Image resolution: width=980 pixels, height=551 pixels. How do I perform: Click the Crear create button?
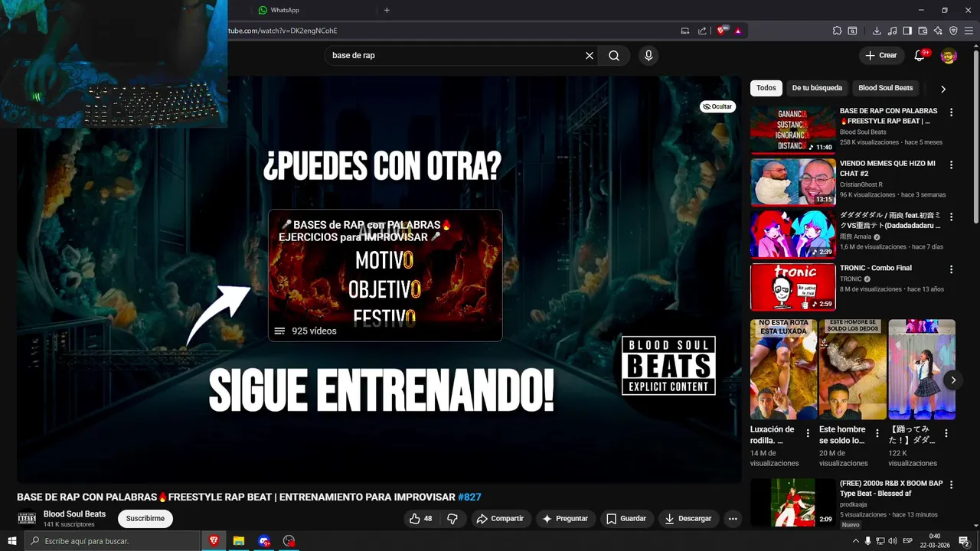coord(881,55)
